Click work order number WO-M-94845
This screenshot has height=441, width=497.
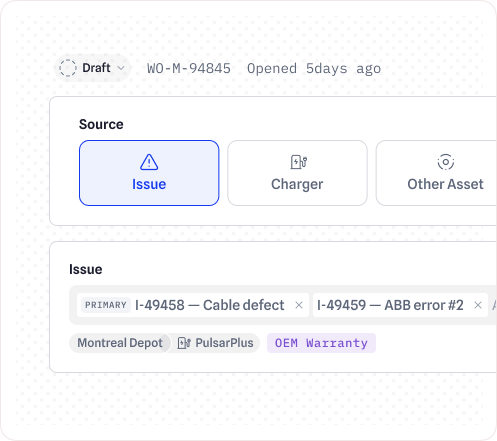coord(189,68)
